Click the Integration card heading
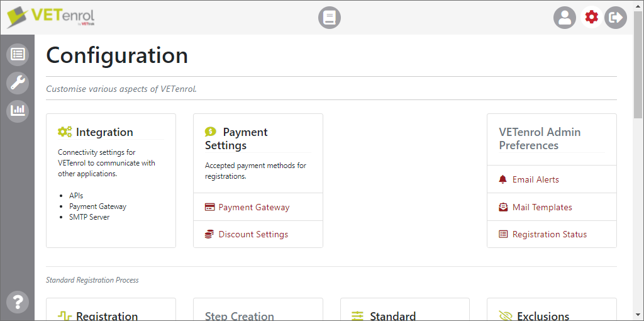The height and width of the screenshot is (321, 644). [x=104, y=132]
